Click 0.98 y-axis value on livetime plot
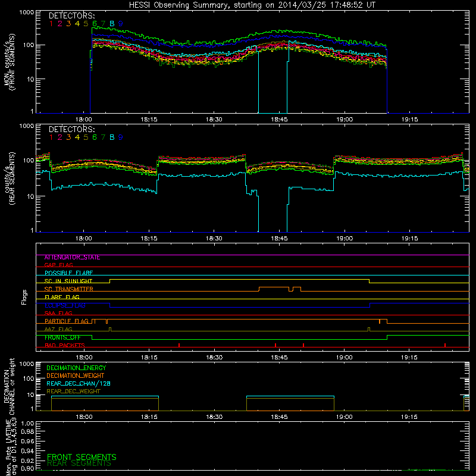 [x=27, y=432]
